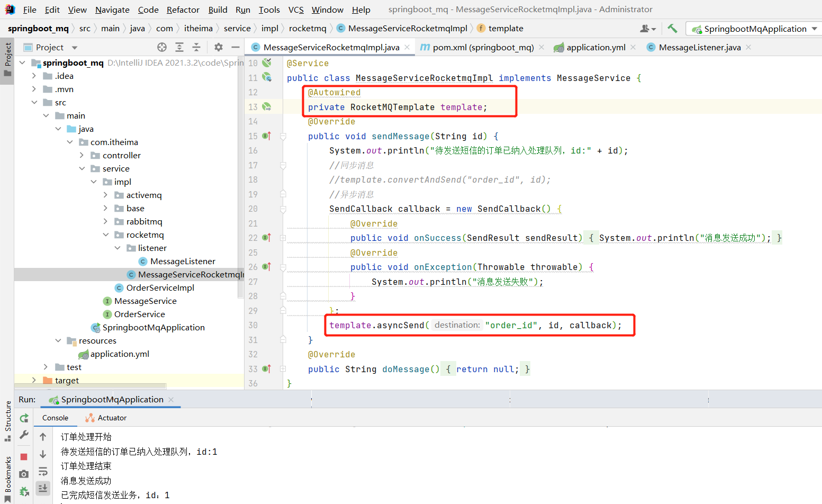The height and width of the screenshot is (504, 822).
Task: Open Project panel settings gear
Action: pos(219,47)
